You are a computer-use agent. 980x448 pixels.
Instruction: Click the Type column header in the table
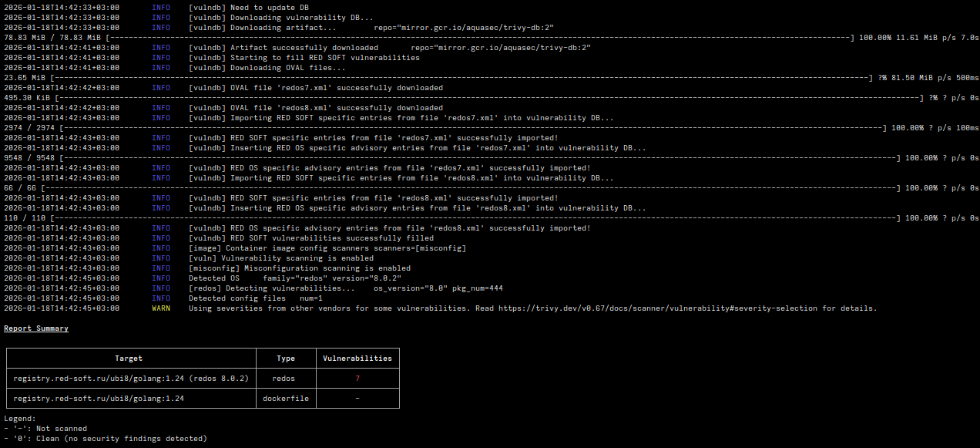click(286, 359)
